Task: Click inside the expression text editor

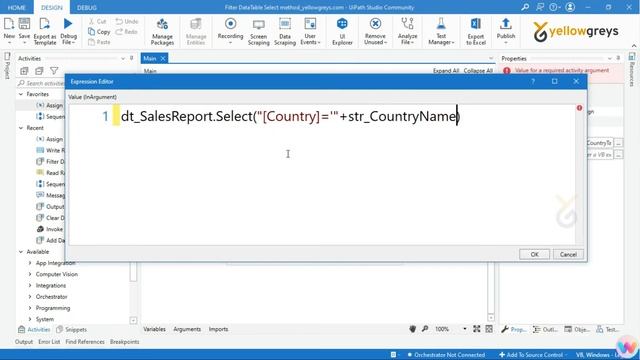Action: tap(322, 175)
